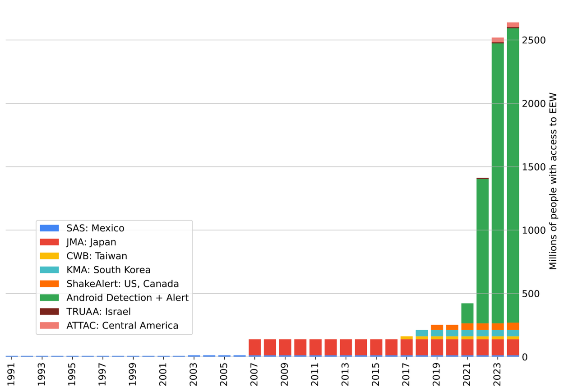Viewport: 564px width, 392px height.
Task: Click the 2500 gridline on the chart
Action: click(x=271, y=40)
